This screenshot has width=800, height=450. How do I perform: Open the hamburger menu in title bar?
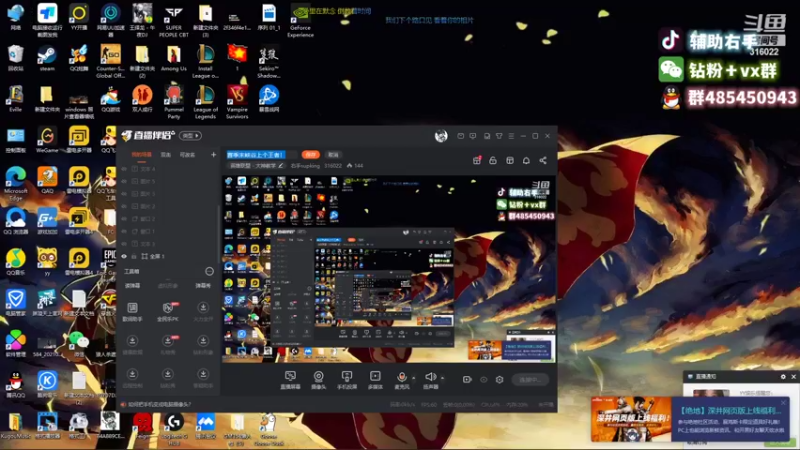click(x=511, y=136)
